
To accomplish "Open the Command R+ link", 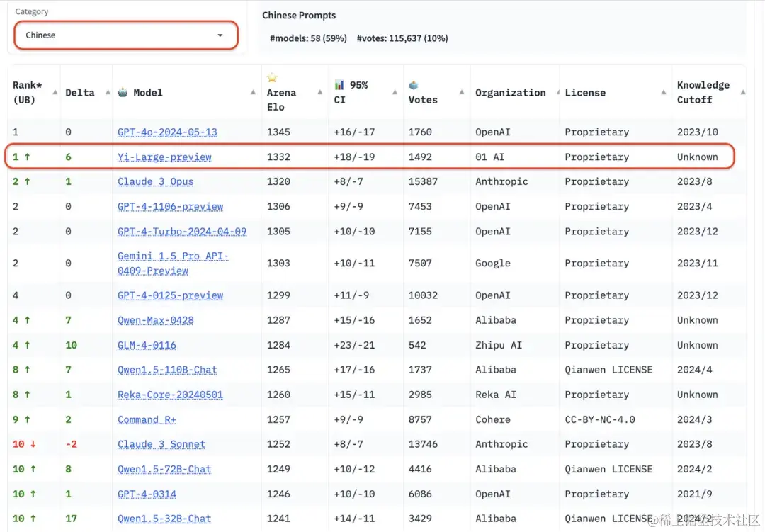I will click(x=147, y=420).
